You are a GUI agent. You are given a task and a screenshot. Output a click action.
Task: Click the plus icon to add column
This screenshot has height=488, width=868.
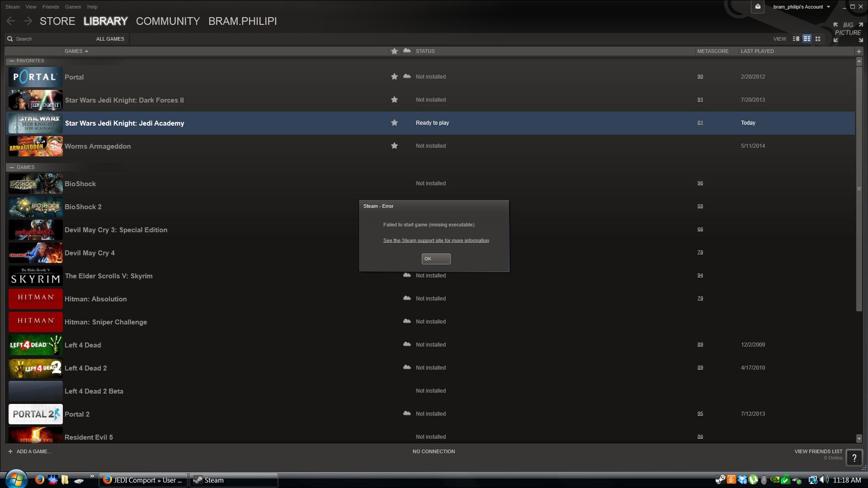point(859,52)
